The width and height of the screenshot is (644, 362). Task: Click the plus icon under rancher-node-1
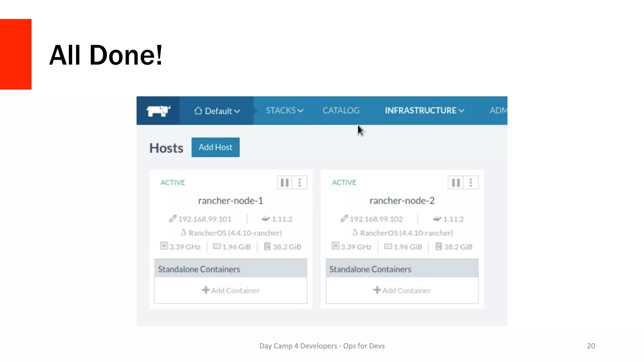(x=206, y=290)
